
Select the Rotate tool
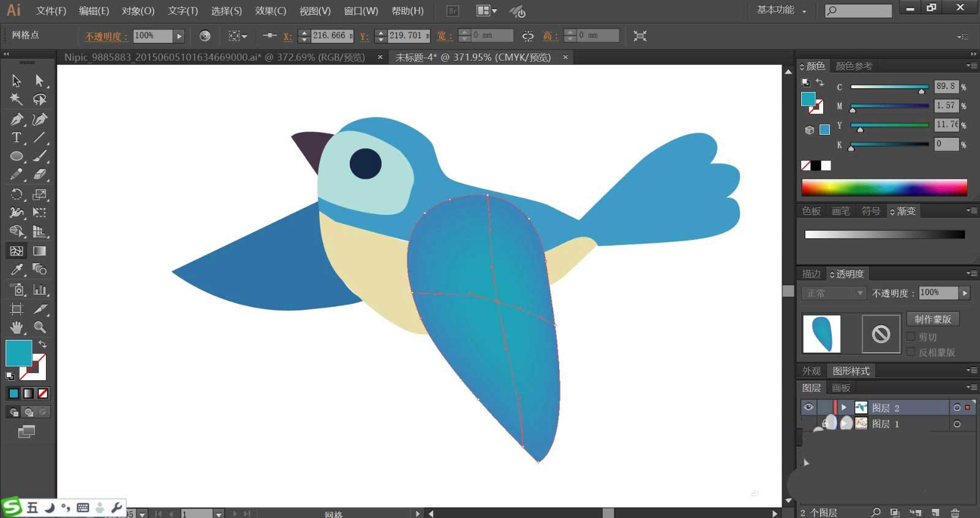tap(17, 195)
